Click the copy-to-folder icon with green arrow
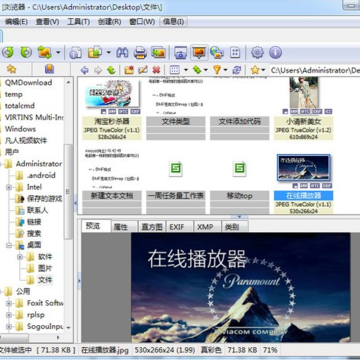 tap(95, 52)
